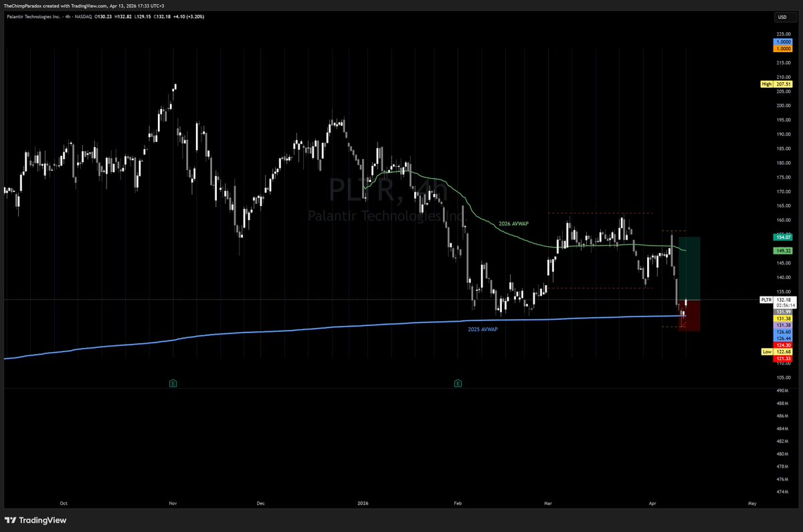This screenshot has width=803, height=532.
Task: Click the teal 154.07 target price label
Action: point(782,237)
